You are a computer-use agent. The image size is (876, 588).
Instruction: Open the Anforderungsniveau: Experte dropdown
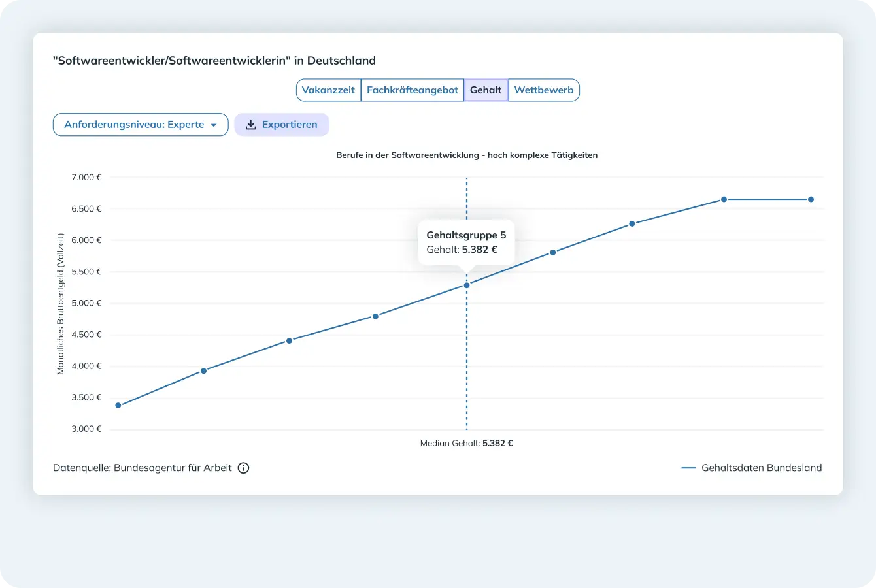[135, 125]
